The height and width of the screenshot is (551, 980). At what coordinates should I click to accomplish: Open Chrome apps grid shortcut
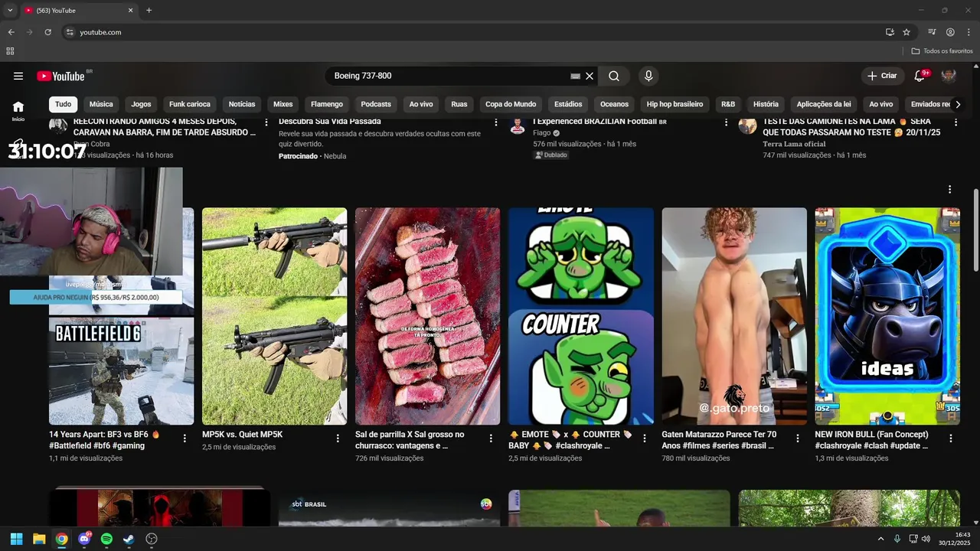click(x=10, y=51)
